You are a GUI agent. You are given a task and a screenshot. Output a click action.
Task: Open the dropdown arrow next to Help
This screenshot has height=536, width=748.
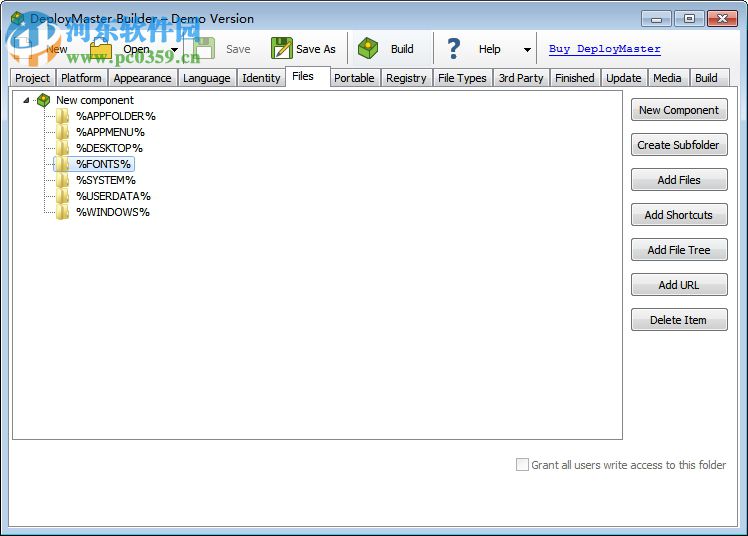click(x=527, y=50)
